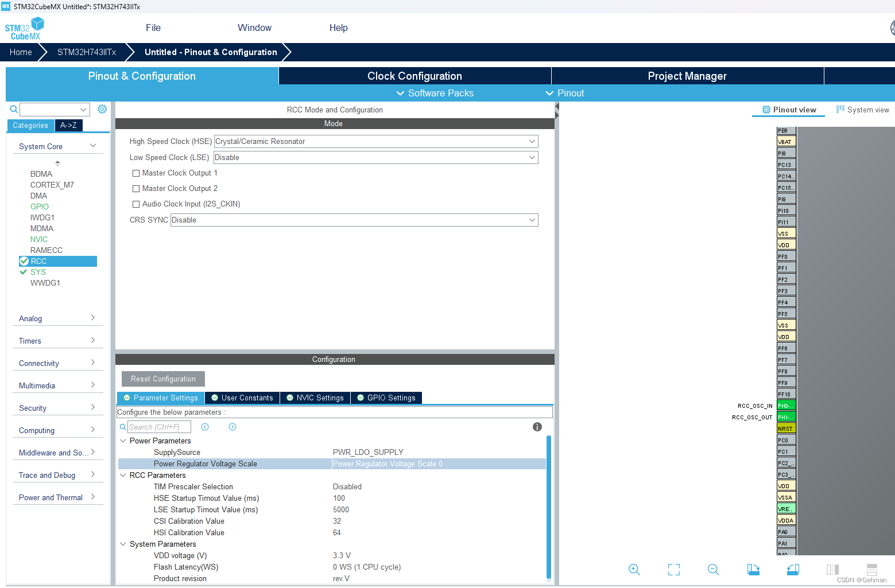This screenshot has width=895, height=588.
Task: Click the PH1 RCC_OSC_OUT pin
Action: (x=786, y=417)
